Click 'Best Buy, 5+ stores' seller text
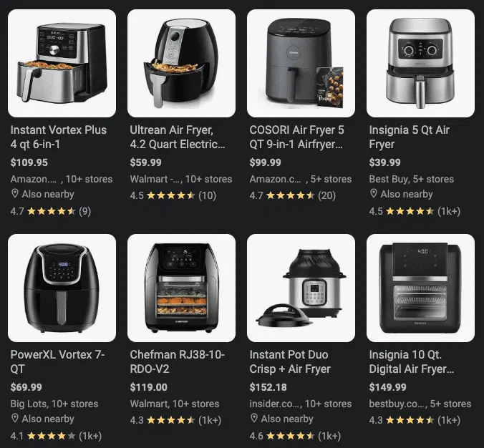484x448 pixels. 412,179
